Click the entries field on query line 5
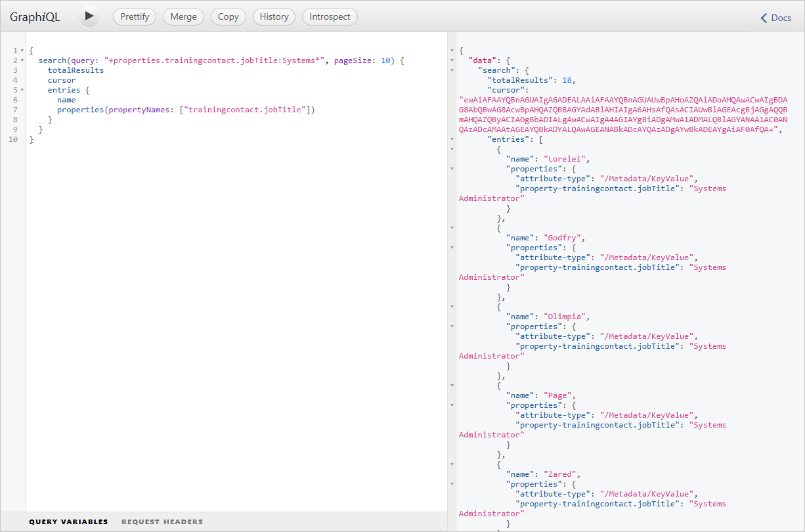Image resolution: width=805 pixels, height=532 pixels. coord(64,90)
